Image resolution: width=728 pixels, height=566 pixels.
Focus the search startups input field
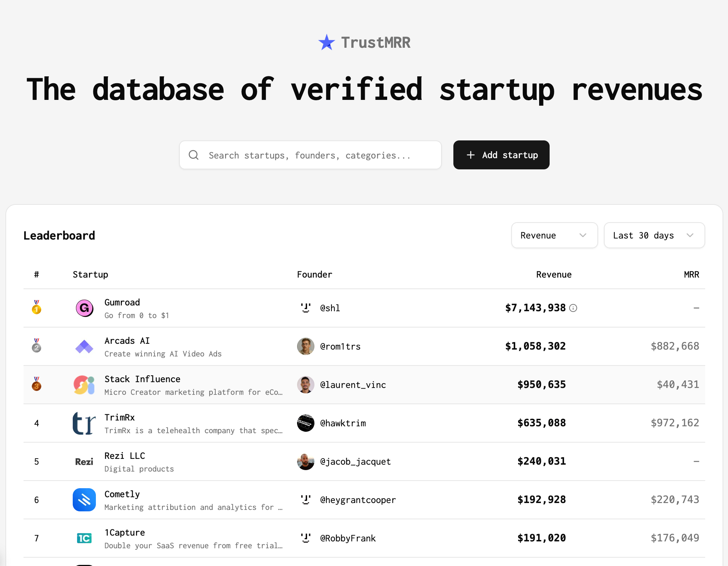(x=310, y=155)
